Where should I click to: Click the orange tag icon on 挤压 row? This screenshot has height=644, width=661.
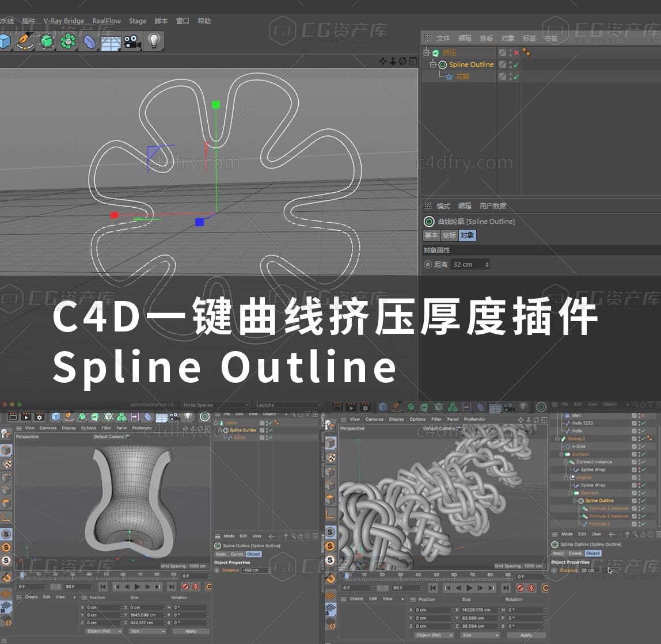(x=526, y=52)
